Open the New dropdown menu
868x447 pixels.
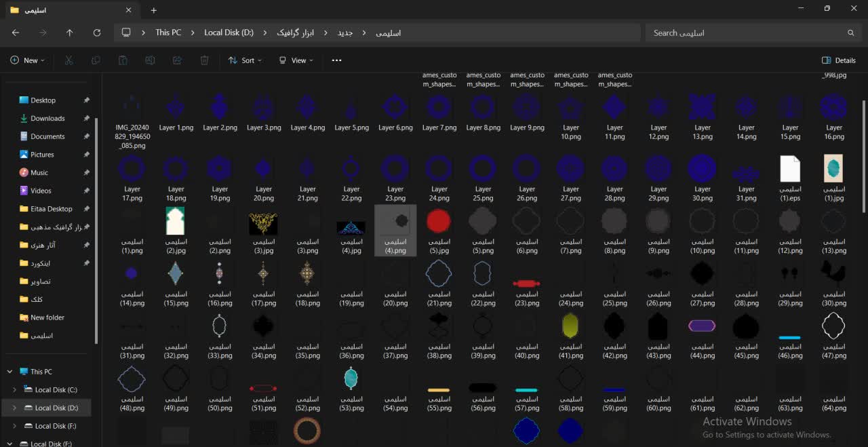[x=27, y=60]
